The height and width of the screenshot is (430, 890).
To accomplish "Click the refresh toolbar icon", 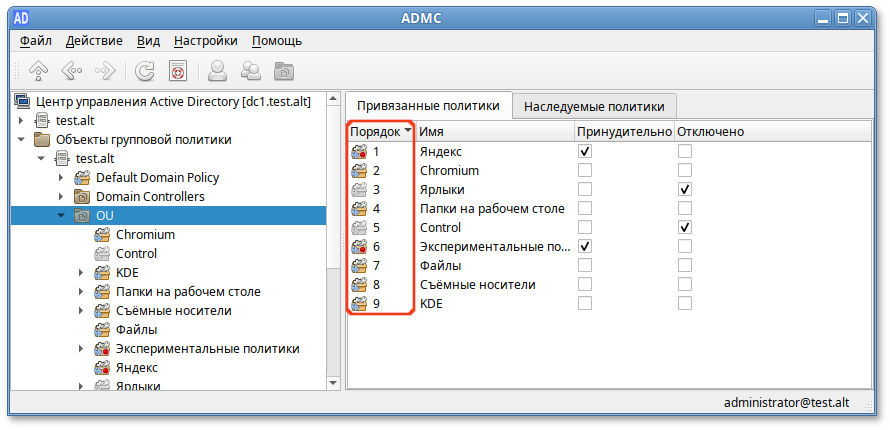I will [x=145, y=71].
